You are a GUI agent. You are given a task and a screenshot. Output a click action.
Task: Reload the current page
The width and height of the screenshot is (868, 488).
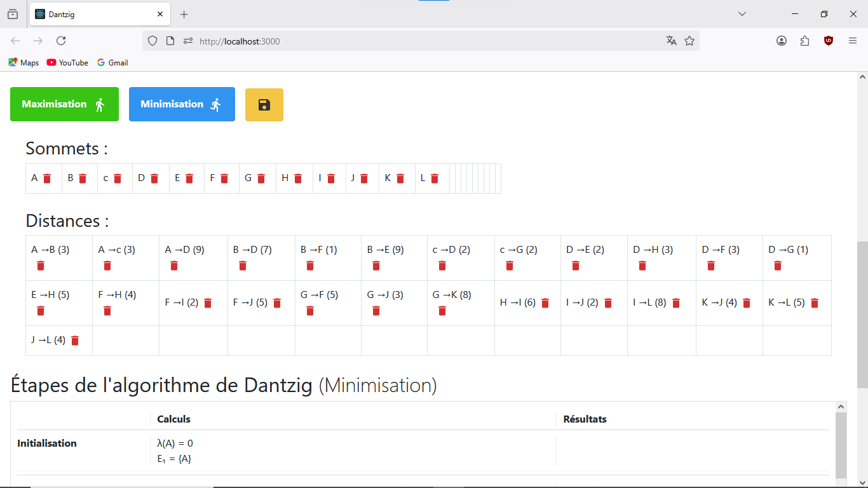[61, 41]
